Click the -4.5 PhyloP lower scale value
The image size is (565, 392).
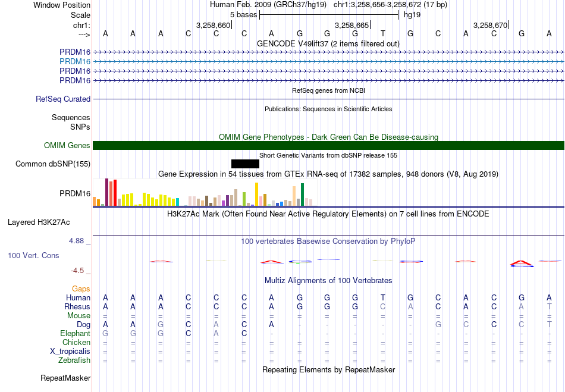pyautogui.click(x=77, y=271)
